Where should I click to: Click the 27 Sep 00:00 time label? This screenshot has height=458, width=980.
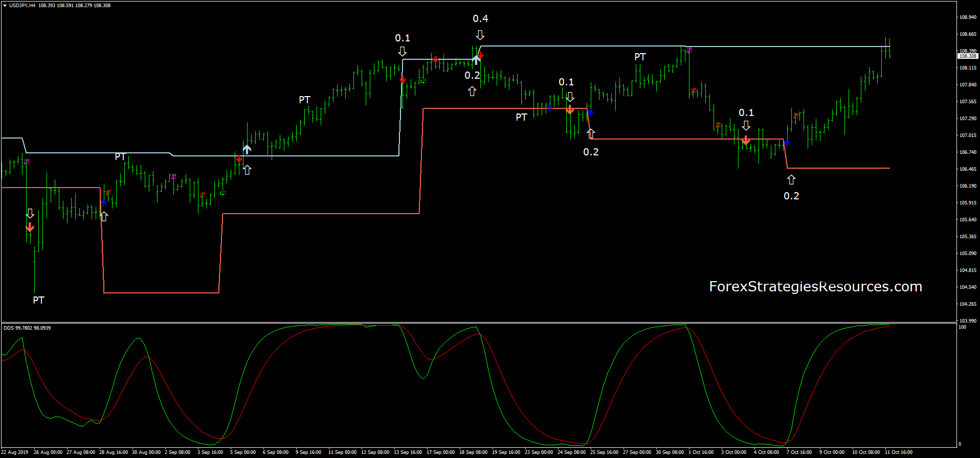[x=637, y=452]
